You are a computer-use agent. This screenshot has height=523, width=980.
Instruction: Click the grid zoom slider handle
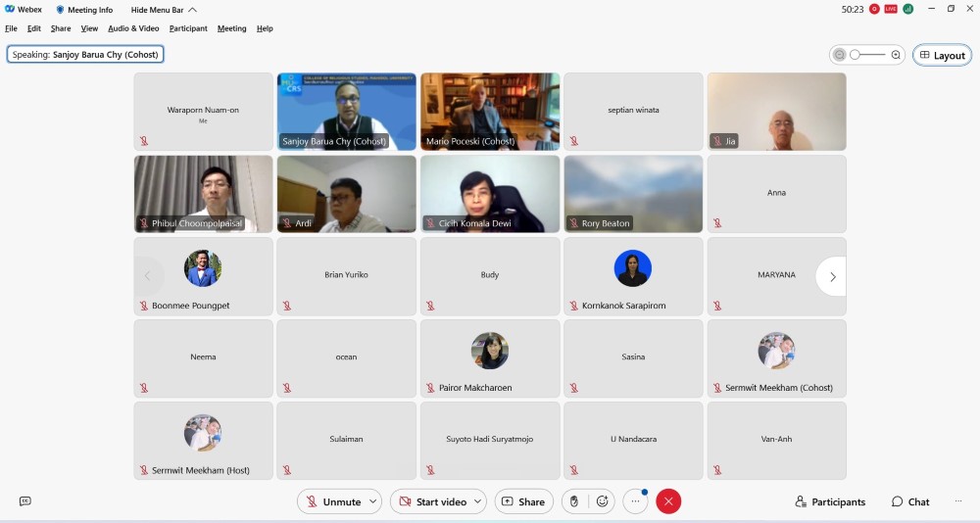point(855,55)
